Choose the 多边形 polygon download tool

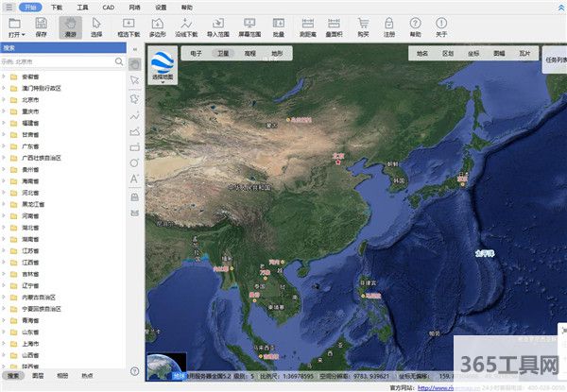(x=158, y=26)
